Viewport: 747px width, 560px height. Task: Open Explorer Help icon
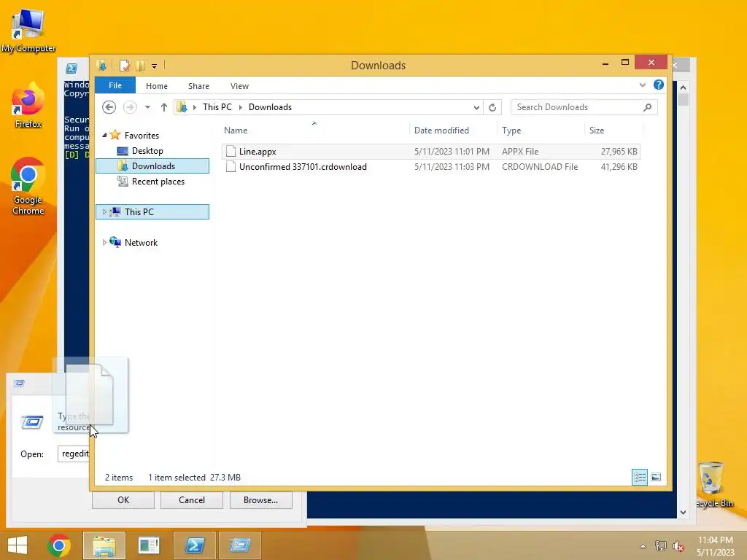[659, 85]
